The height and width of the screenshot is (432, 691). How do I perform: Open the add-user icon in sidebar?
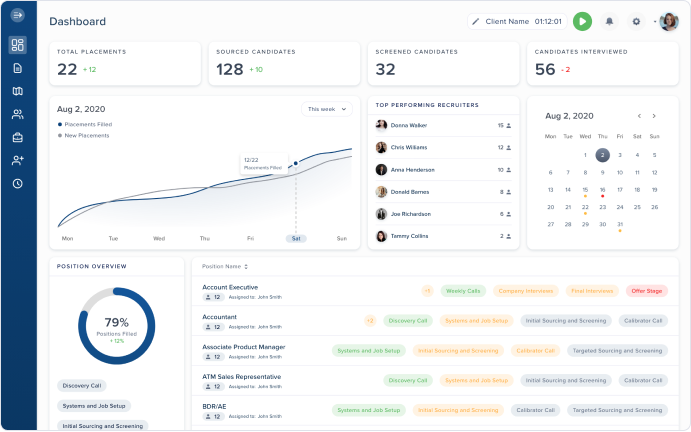click(18, 160)
